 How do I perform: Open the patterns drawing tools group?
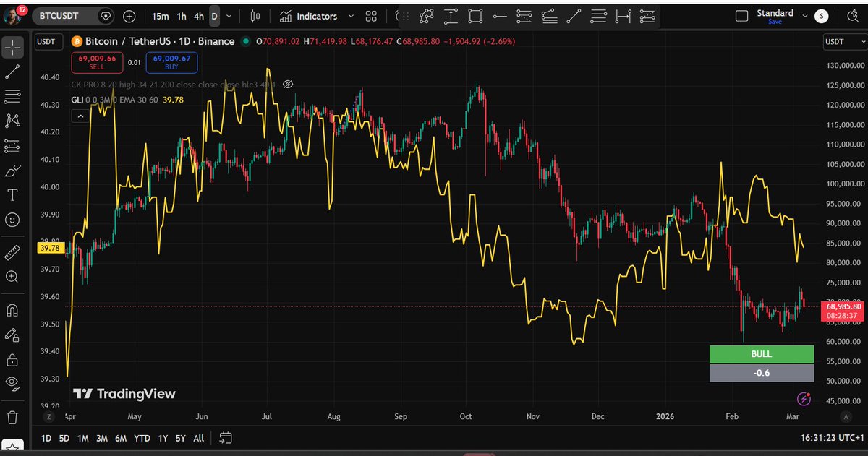(x=13, y=121)
